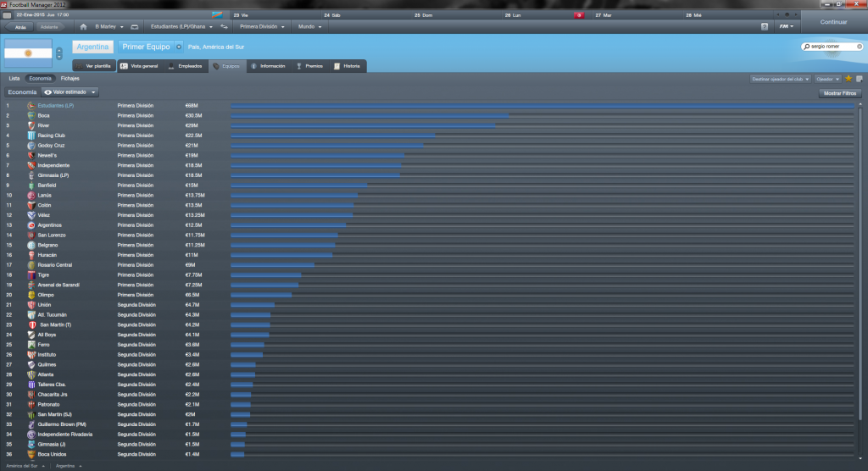Switch to the Lista view
Image resolution: width=868 pixels, height=471 pixels.
[x=14, y=79]
